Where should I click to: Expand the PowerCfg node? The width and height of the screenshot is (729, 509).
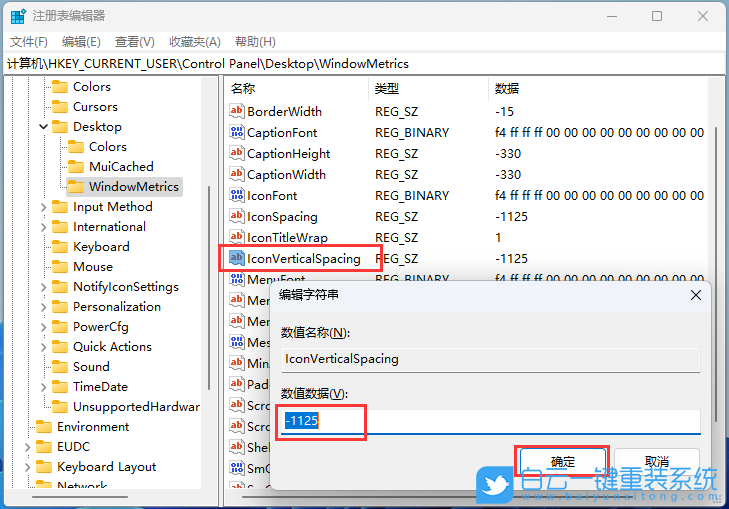(x=43, y=327)
